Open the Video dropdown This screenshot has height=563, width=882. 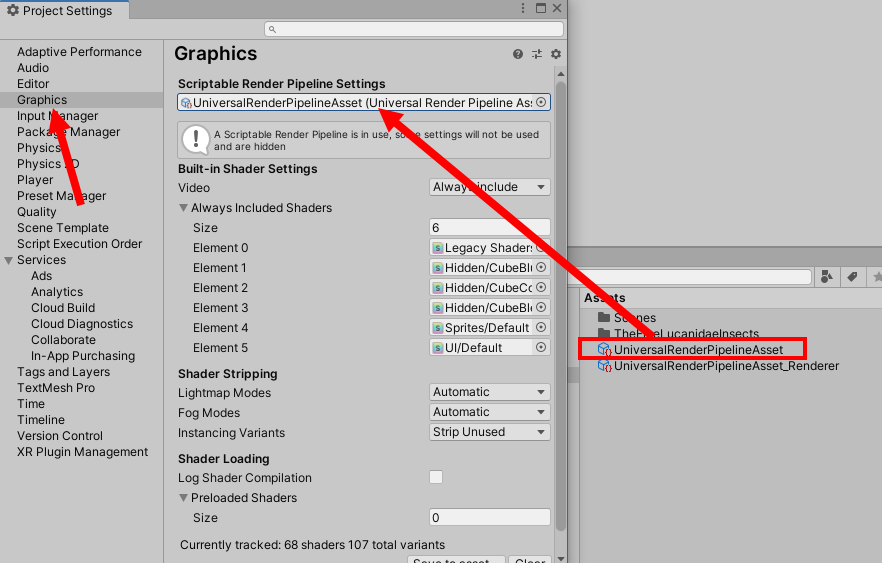coord(489,187)
